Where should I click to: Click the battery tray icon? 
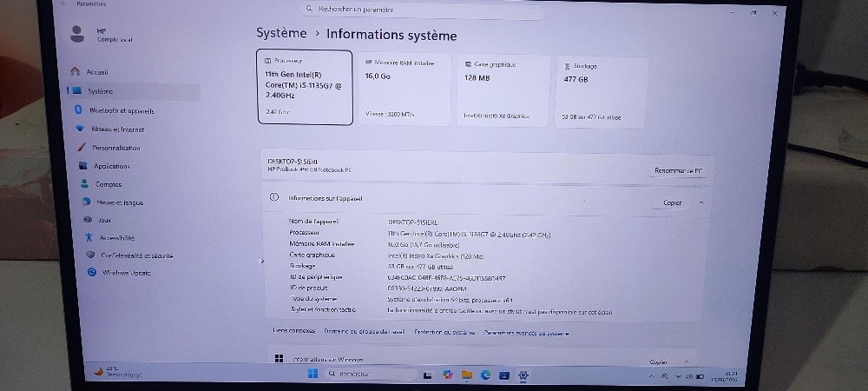[x=700, y=376]
